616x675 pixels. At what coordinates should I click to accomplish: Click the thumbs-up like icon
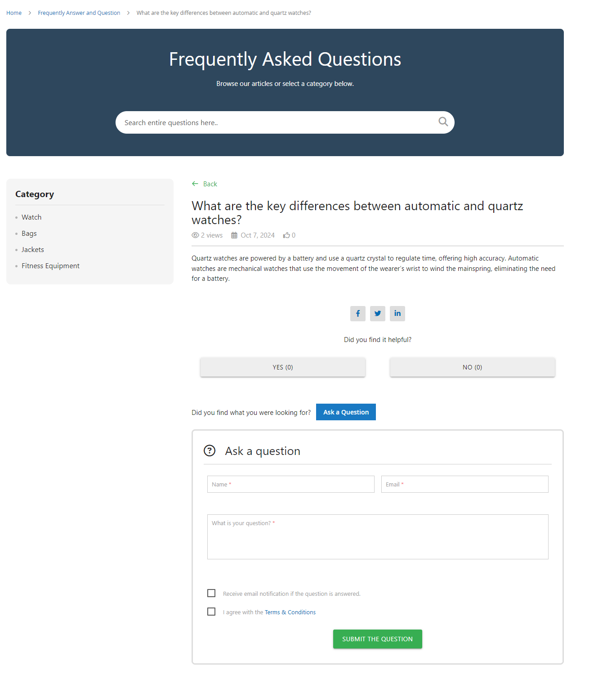(286, 235)
